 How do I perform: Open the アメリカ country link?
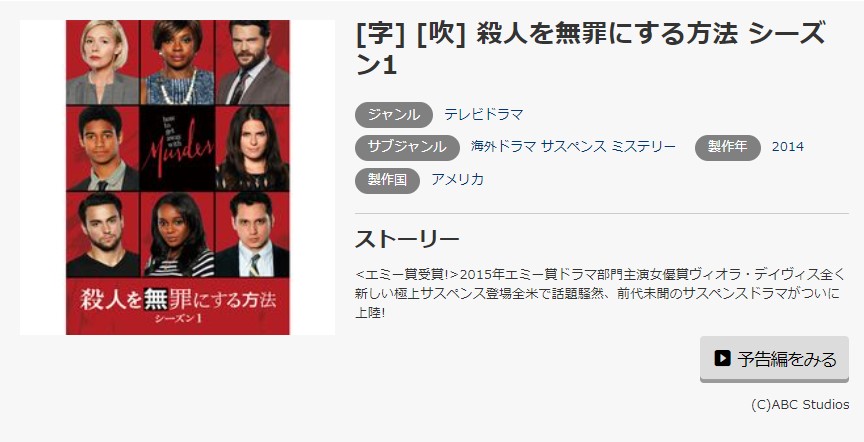pos(457,180)
